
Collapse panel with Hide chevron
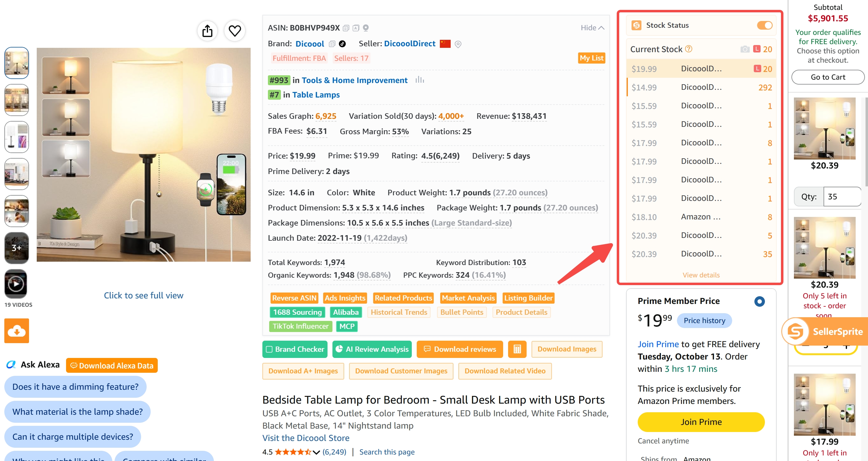click(592, 28)
